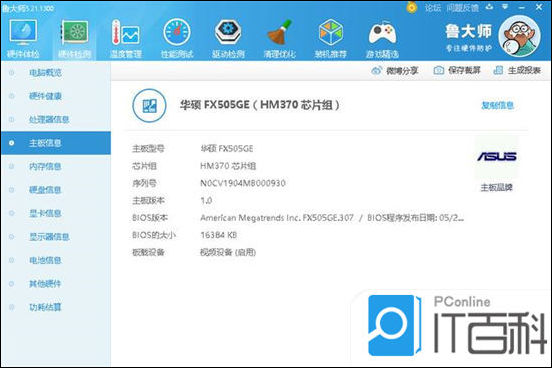Click the BIOS size value 16384 KB
Viewport: 552px width, 368px height.
click(218, 235)
